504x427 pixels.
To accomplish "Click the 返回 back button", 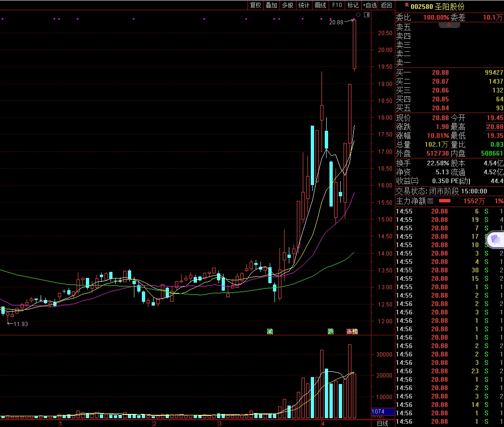I will coord(386,5).
